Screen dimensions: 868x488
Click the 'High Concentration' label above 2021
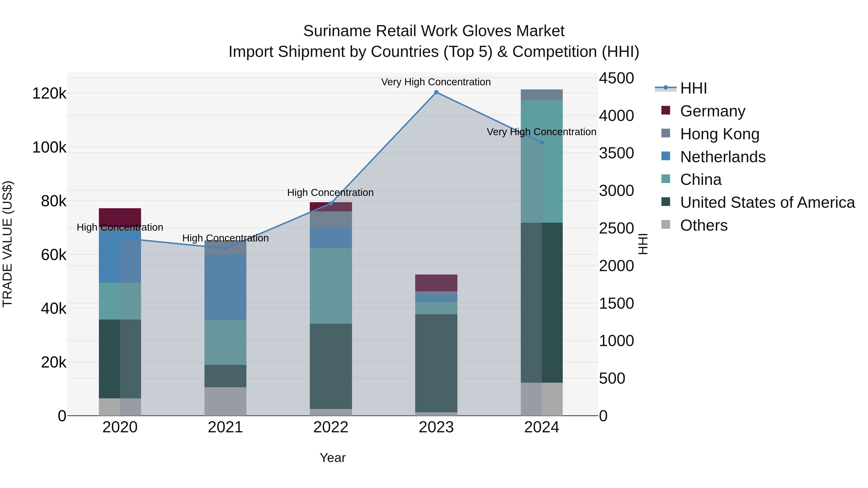(225, 238)
